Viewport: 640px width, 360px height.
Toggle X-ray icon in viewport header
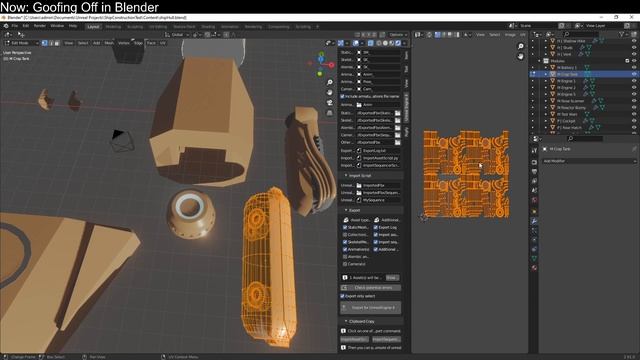(x=371, y=43)
